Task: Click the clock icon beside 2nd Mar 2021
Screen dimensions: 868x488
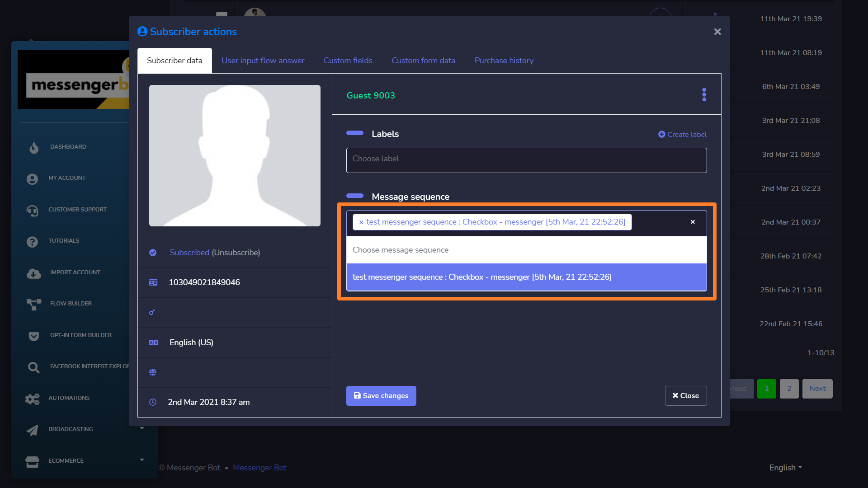Action: [x=153, y=402]
